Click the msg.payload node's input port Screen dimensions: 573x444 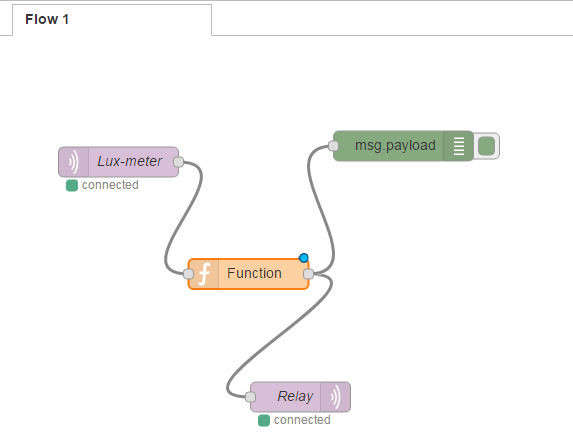tap(333, 146)
